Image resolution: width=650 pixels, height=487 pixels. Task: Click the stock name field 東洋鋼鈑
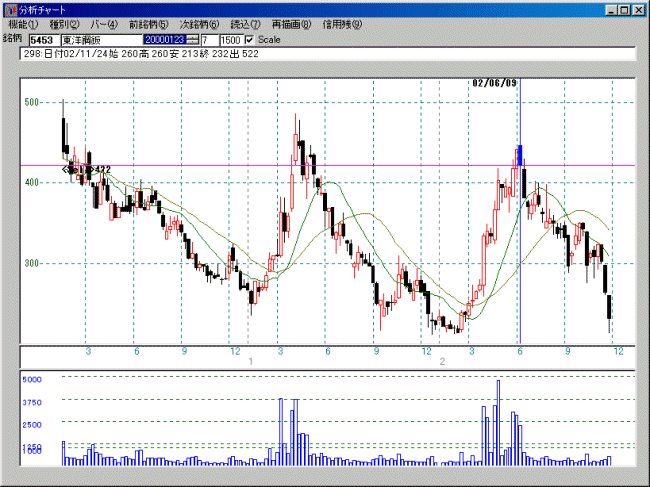pyautogui.click(x=102, y=40)
